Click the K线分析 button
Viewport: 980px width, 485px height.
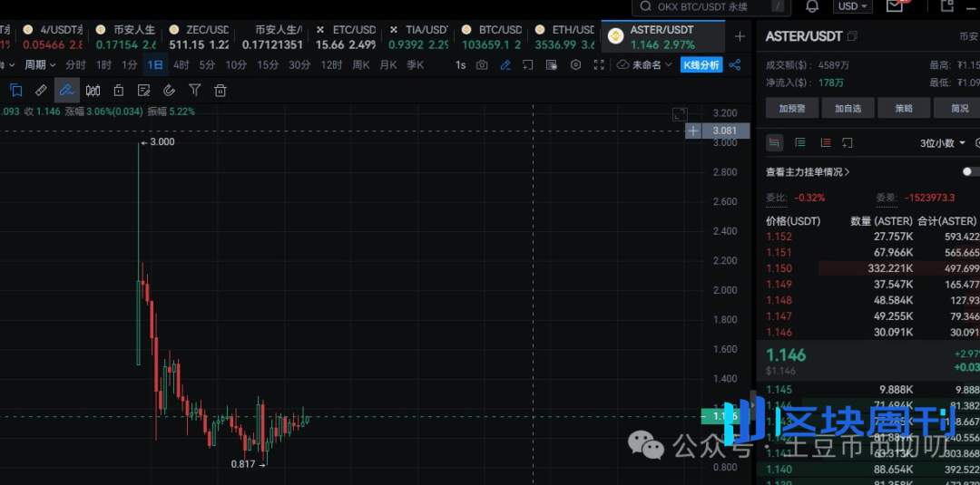[701, 65]
